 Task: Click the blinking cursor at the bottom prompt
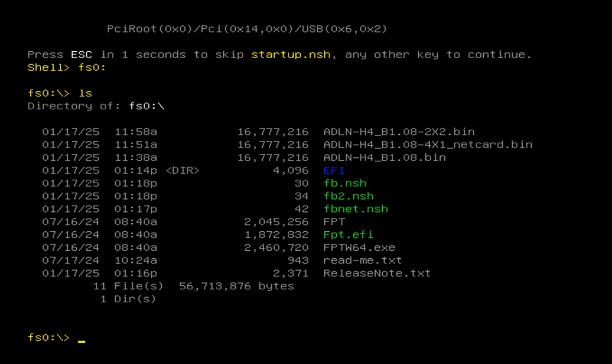[81, 341]
